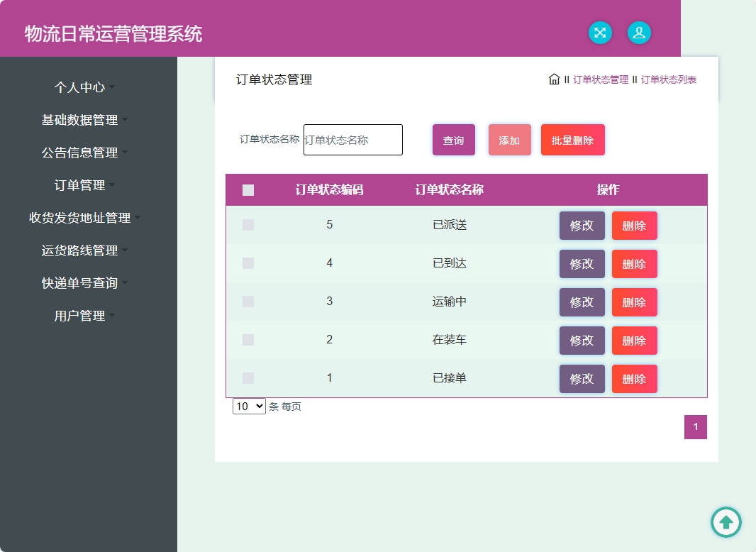Click the 订单状态名称 input field
This screenshot has height=552, width=756.
pos(352,140)
